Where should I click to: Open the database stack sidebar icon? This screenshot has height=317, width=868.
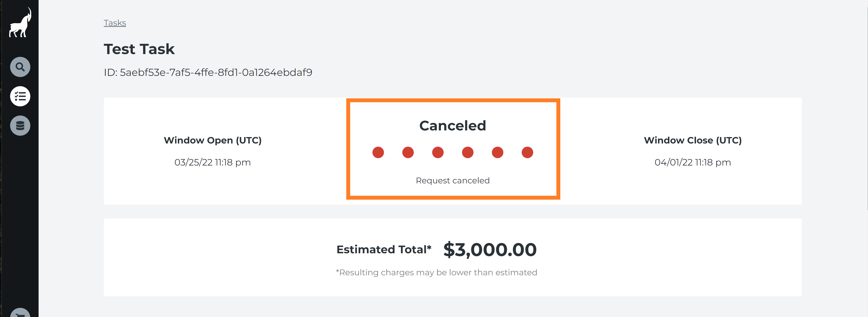tap(20, 126)
